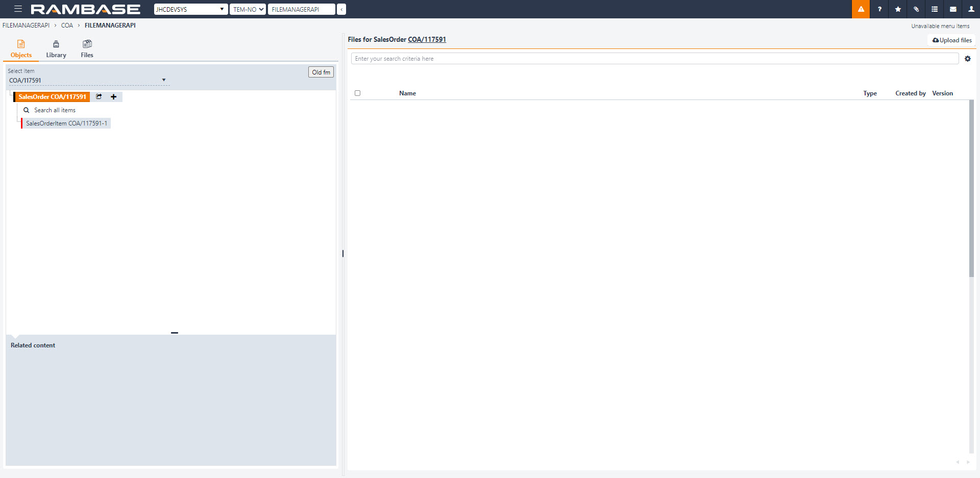Click the orange warning notifications icon
Screen dimensions: 980x478
[x=861, y=9]
